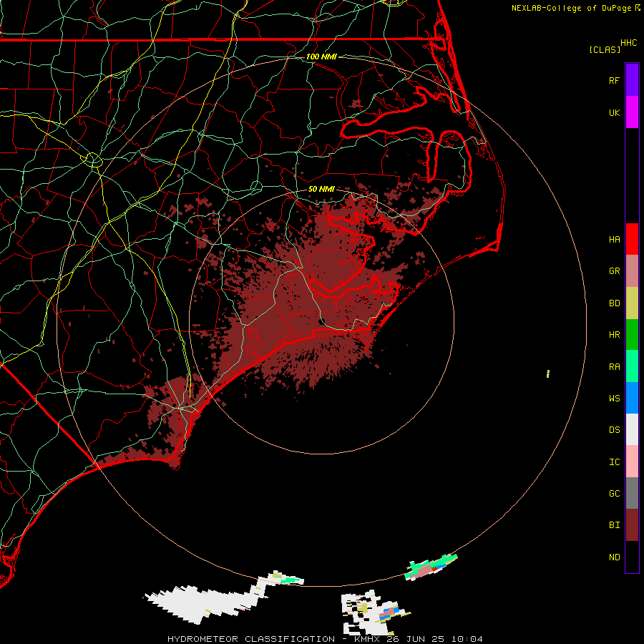Click the BD legend label
The image size is (644, 644).
tap(614, 303)
